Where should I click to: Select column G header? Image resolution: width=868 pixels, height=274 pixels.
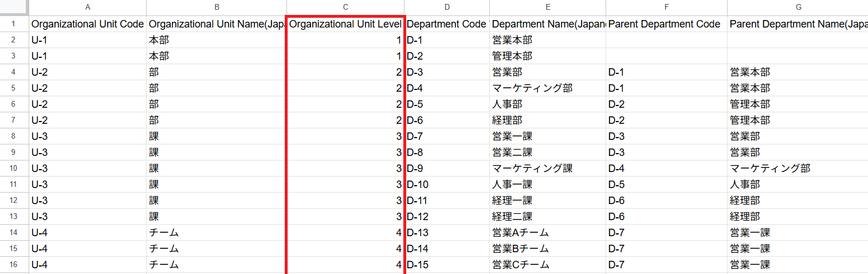tap(798, 7)
